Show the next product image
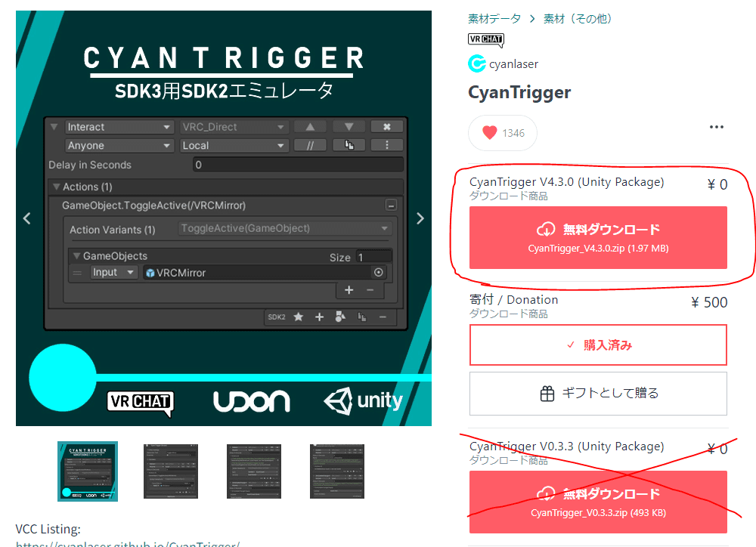756x547 pixels. point(420,218)
